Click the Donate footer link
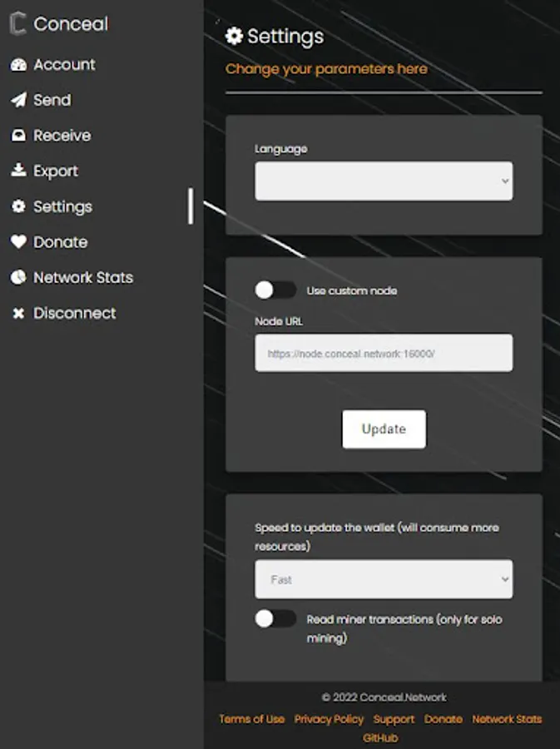This screenshot has height=749, width=560. coord(444,719)
